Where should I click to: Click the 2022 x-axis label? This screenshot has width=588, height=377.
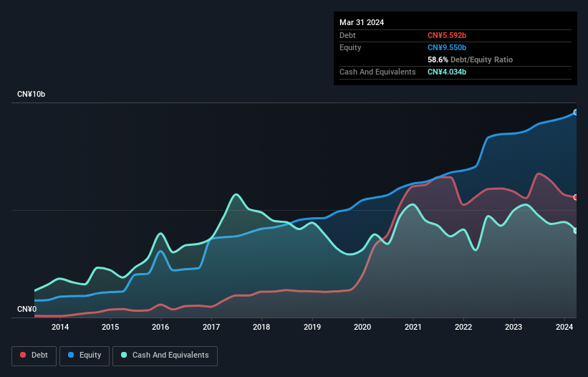pyautogui.click(x=463, y=327)
